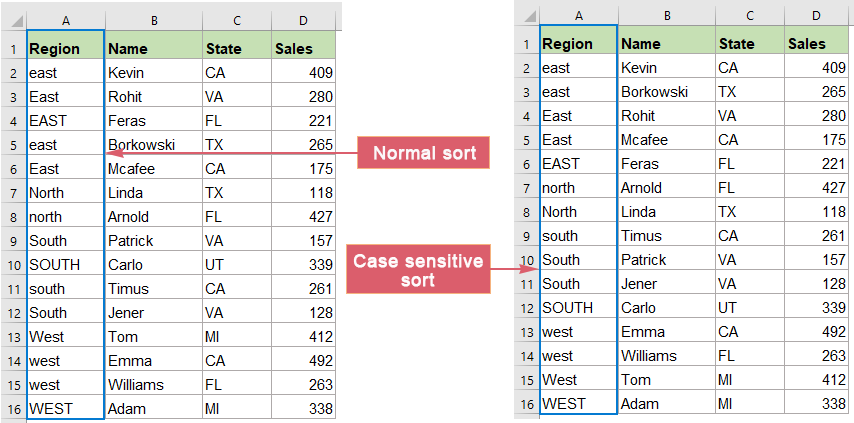
Task: Select column D header in right table
Action: (816, 14)
